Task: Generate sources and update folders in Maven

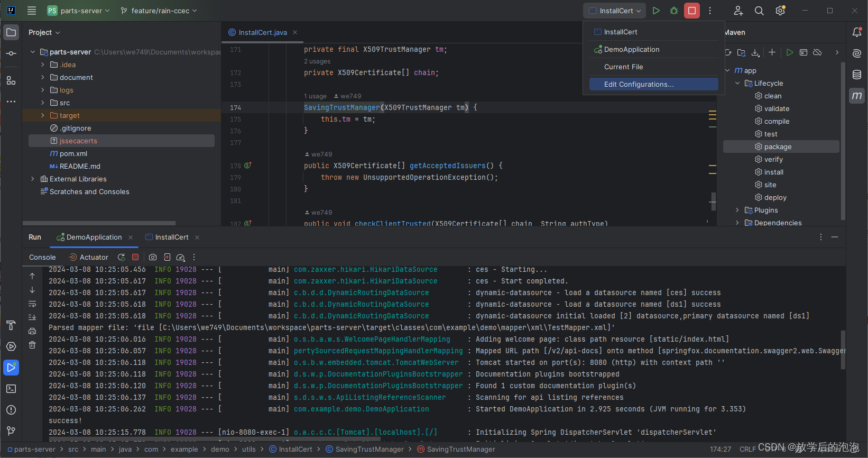Action: (741, 52)
